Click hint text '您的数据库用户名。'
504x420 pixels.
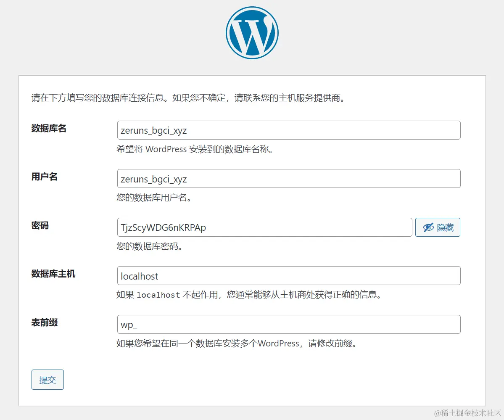point(154,198)
